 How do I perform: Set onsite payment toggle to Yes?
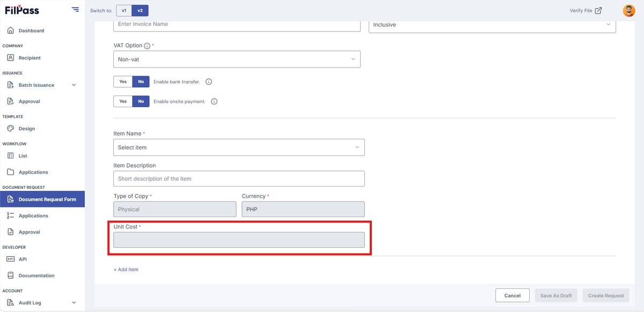(x=123, y=101)
